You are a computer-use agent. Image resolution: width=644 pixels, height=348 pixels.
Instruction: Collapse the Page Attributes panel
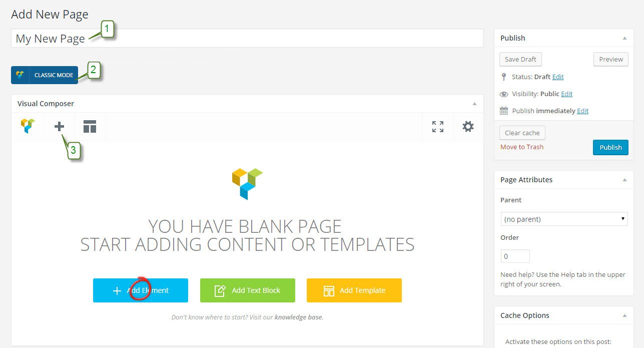(624, 180)
